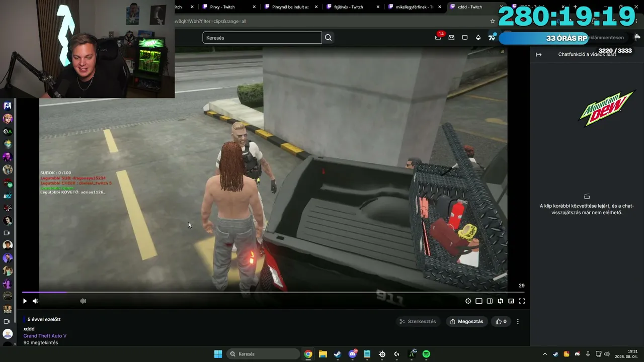Image resolution: width=644 pixels, height=362 pixels.
Task: Bookmark this page with the star icon
Action: [493, 21]
